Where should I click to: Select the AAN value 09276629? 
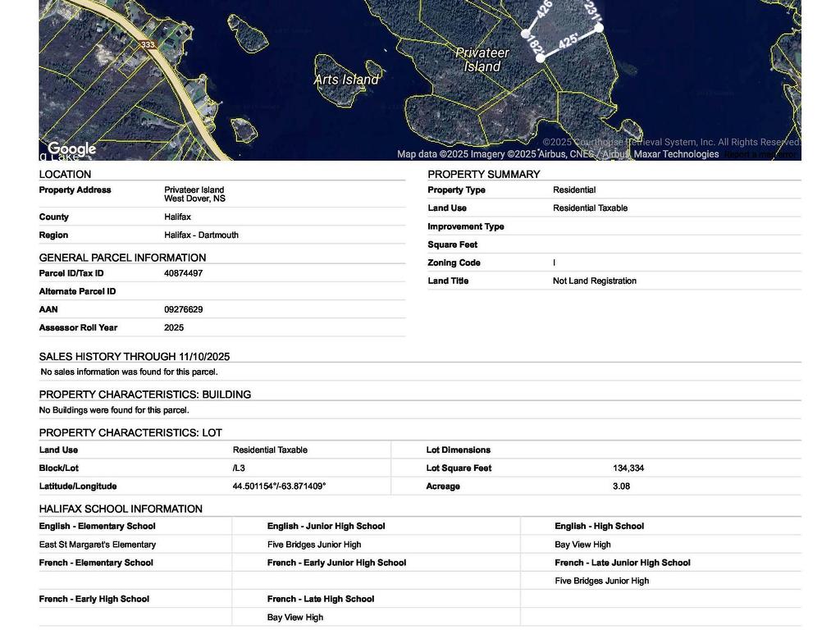coord(183,309)
